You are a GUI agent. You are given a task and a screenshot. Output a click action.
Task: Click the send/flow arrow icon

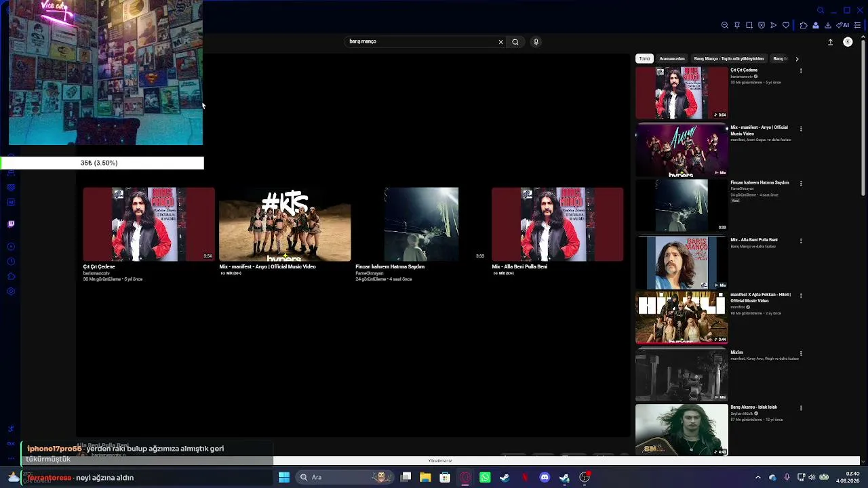tap(774, 25)
